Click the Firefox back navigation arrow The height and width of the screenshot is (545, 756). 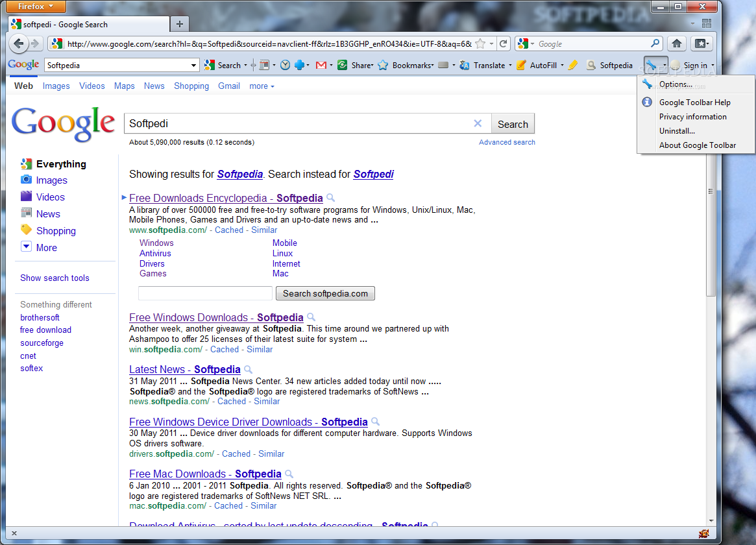(18, 44)
